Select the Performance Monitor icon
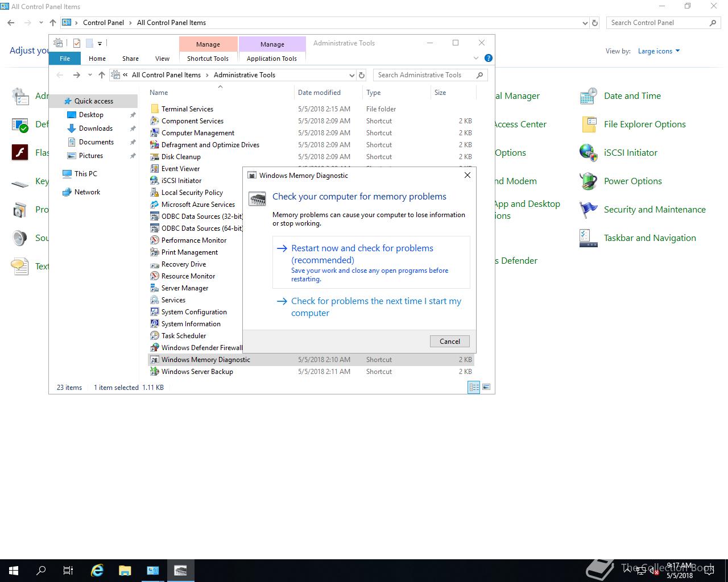Image resolution: width=728 pixels, height=582 pixels. tap(154, 240)
